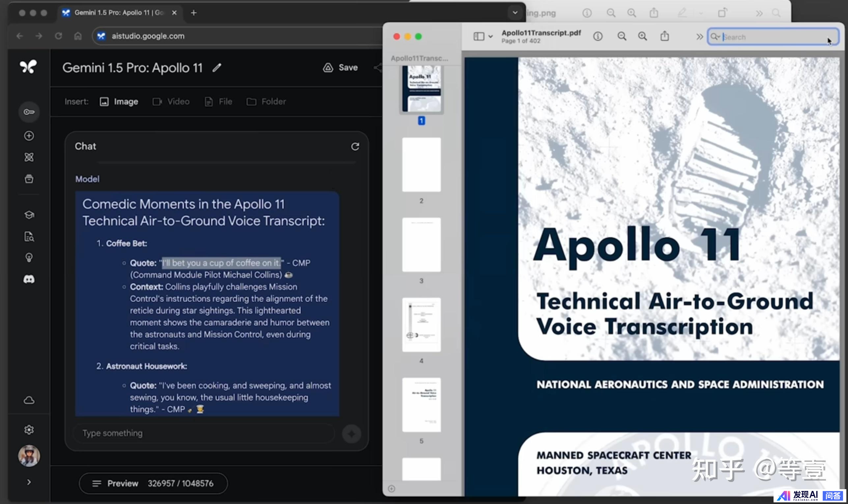This screenshot has height=504, width=848.
Task: Open the browser tab search dropdown
Action: (515, 13)
